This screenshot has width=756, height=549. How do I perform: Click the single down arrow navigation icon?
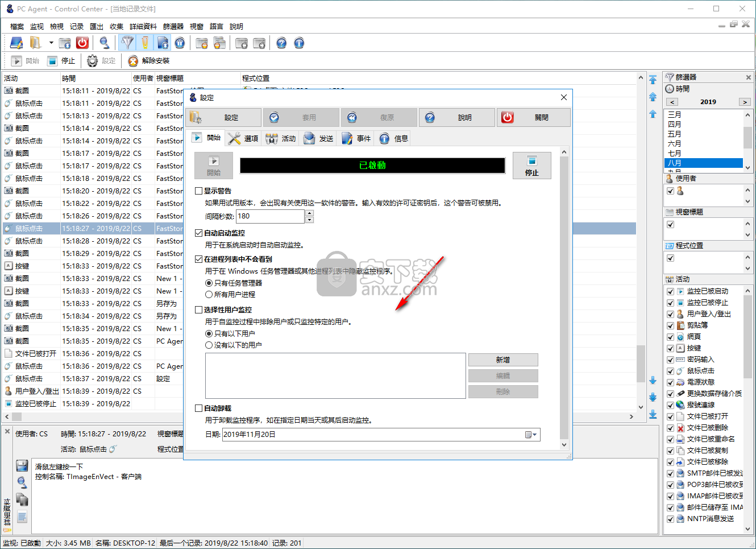(x=653, y=380)
